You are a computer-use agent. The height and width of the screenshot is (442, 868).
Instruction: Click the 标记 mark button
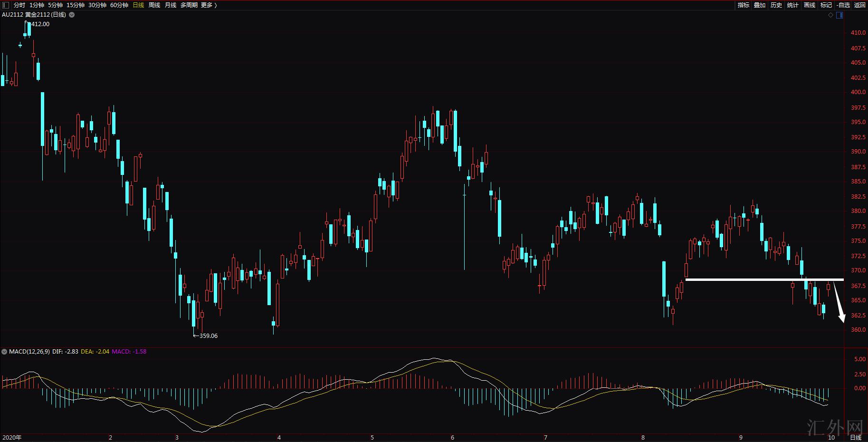point(826,5)
